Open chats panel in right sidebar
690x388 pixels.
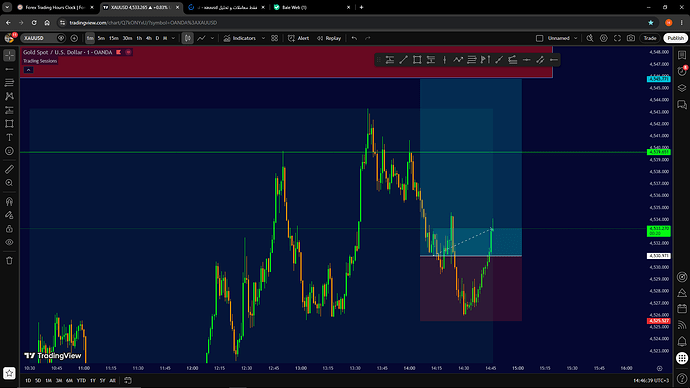[682, 105]
